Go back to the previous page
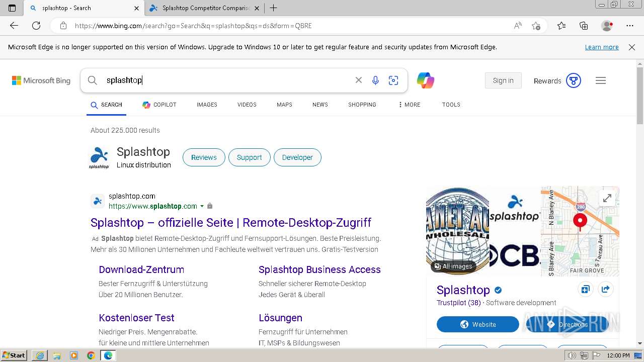 14,26
